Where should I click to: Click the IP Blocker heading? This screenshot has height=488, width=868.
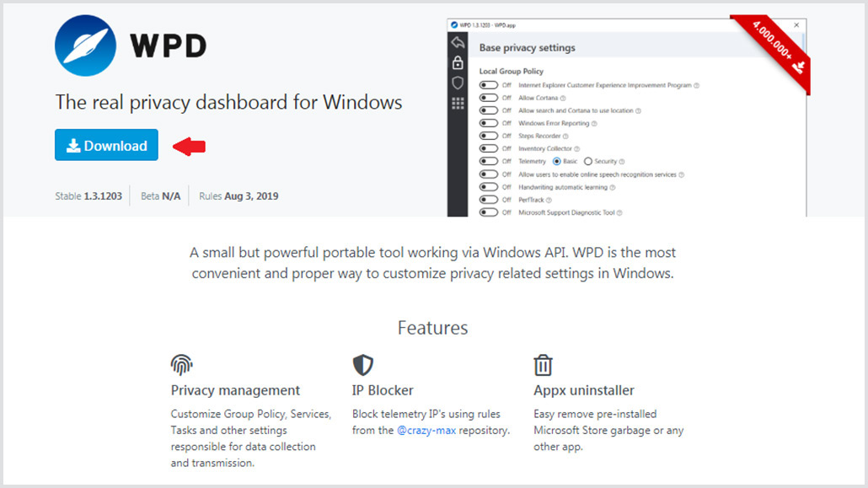click(383, 390)
